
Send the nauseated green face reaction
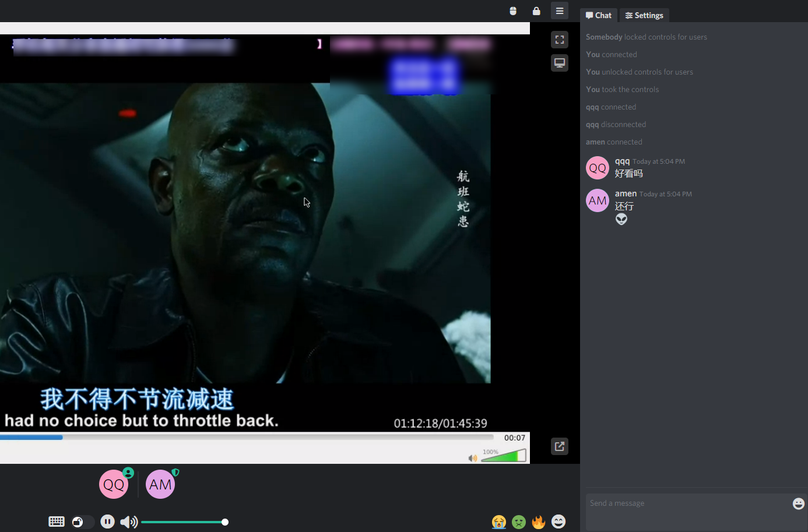(519, 522)
